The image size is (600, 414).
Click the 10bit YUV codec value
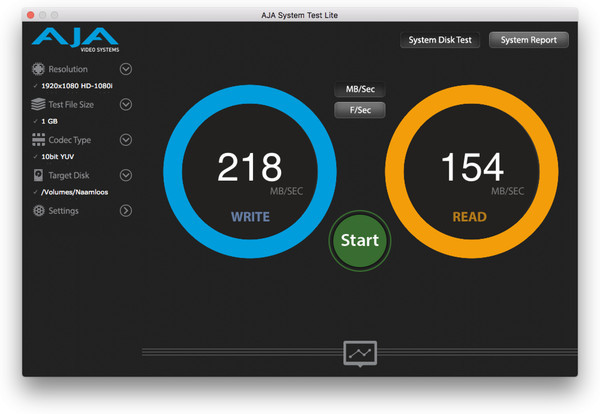coord(58,156)
